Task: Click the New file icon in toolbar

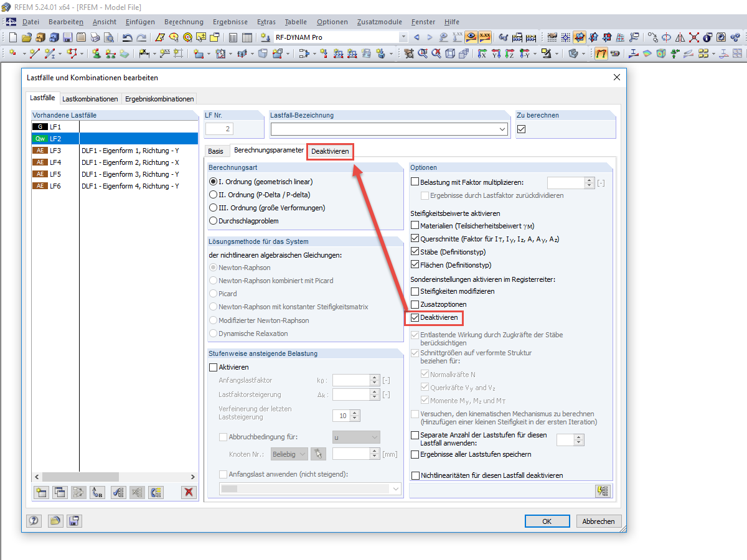Action: (x=13, y=37)
